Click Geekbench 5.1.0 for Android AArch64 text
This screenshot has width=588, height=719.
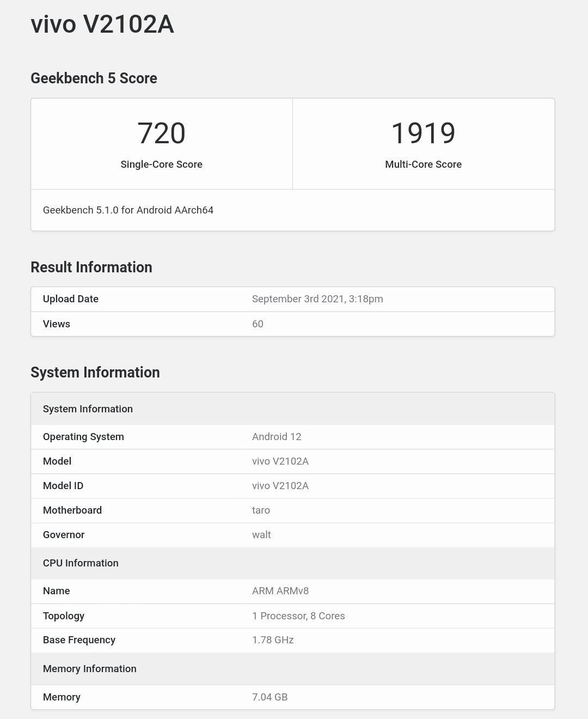click(128, 210)
